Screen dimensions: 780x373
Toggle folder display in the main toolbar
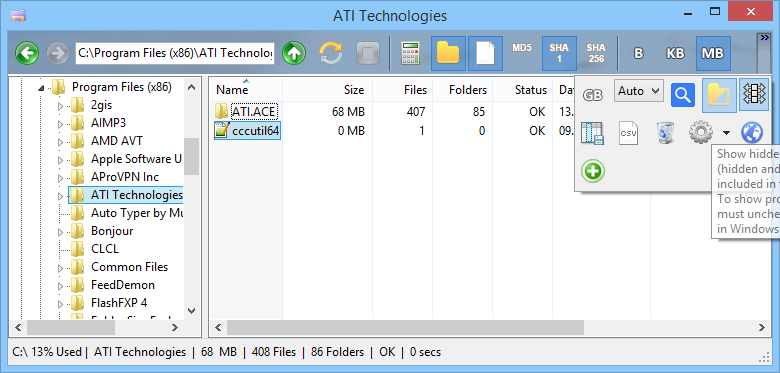point(448,53)
